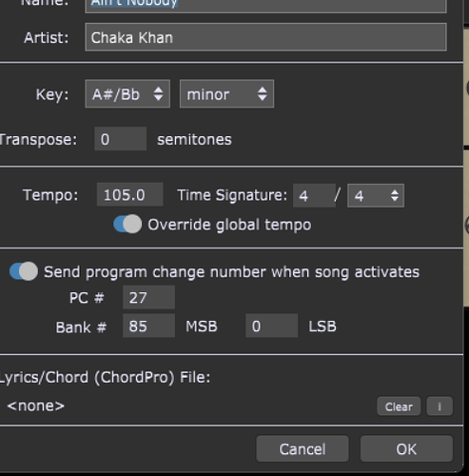Click the time signature denominator arrows

395,195
